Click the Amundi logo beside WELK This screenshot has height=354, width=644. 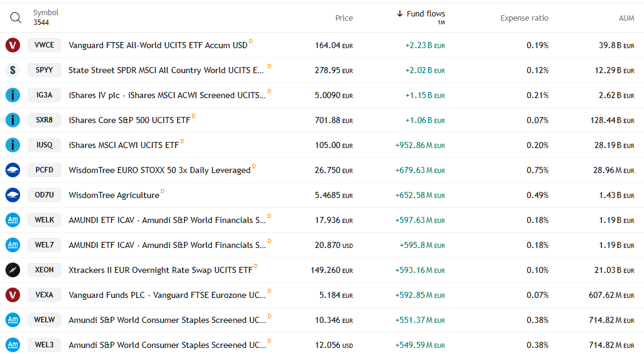[13, 220]
